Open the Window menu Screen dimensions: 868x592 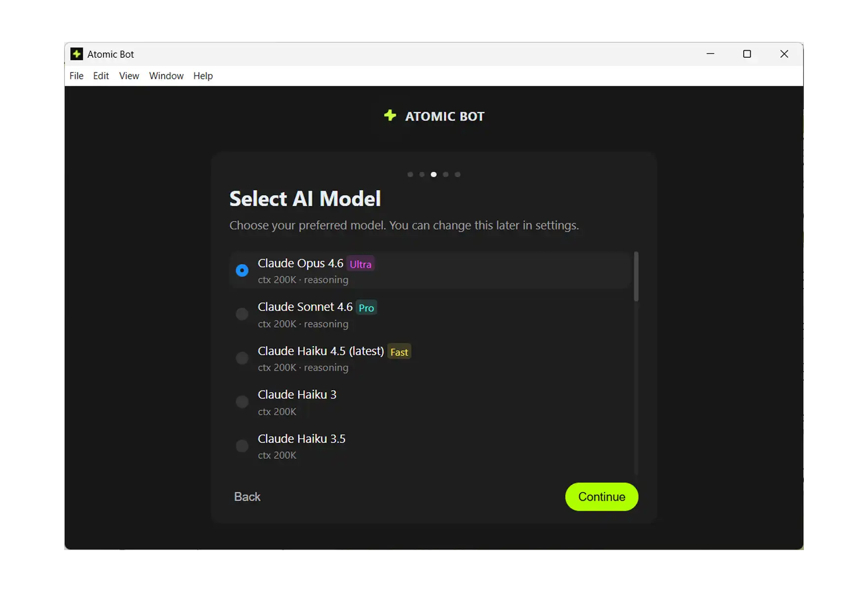click(166, 75)
